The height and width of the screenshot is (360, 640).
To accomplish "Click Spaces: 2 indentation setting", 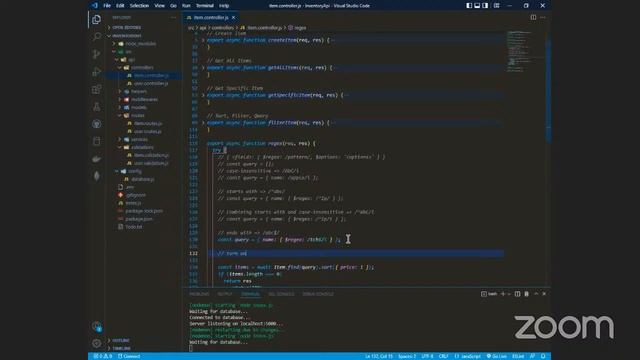I will [x=407, y=356].
